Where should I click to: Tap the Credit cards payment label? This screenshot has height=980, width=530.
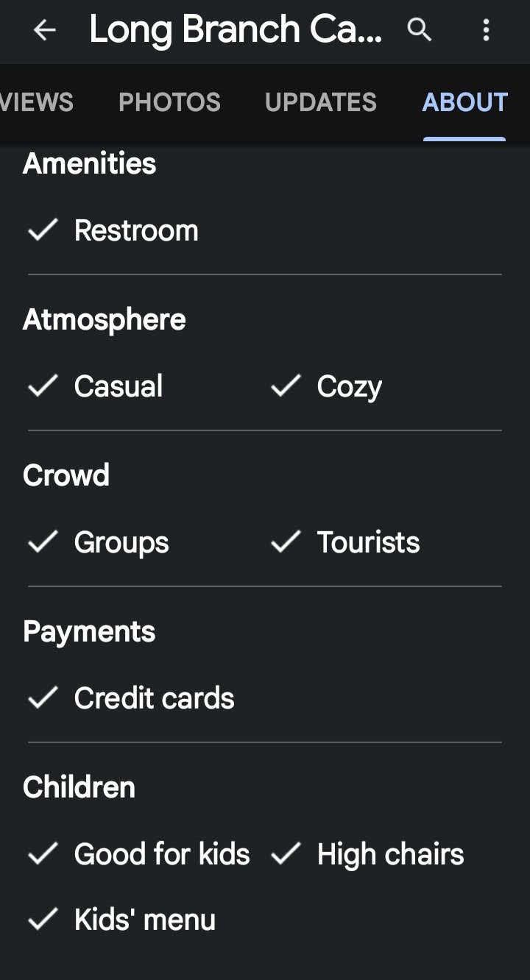154,698
